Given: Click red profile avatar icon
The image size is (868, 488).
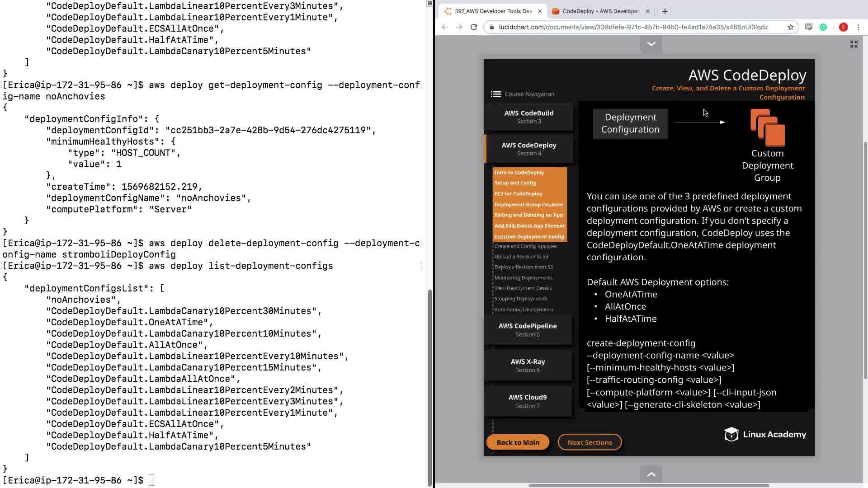Looking at the screenshot, I should click(843, 27).
